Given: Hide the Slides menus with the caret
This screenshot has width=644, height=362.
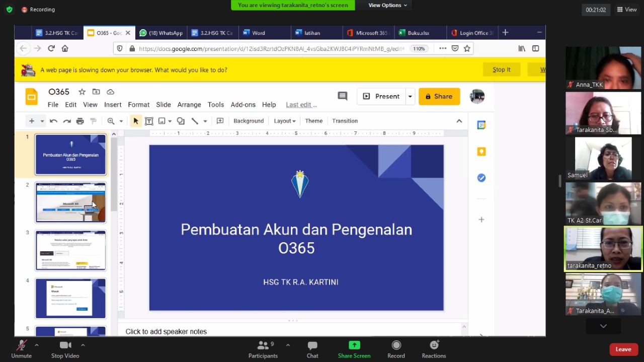Looking at the screenshot, I should pyautogui.click(x=459, y=121).
